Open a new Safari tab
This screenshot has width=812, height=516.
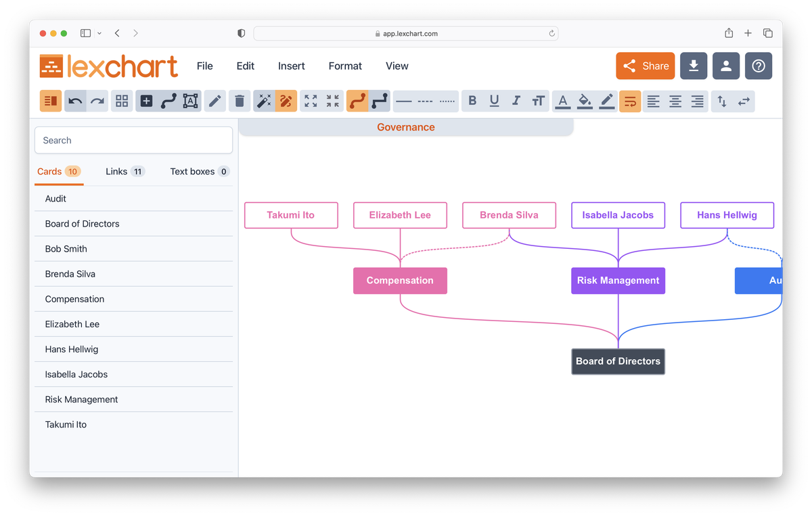[748, 33]
